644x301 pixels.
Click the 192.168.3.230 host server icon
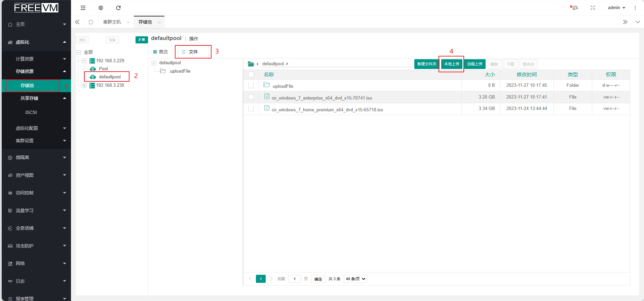92,85
